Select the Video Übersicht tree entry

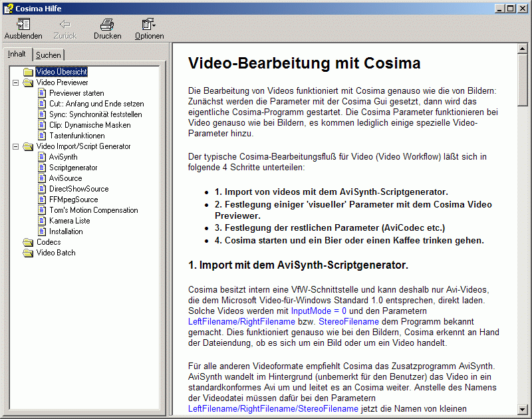tap(61, 72)
